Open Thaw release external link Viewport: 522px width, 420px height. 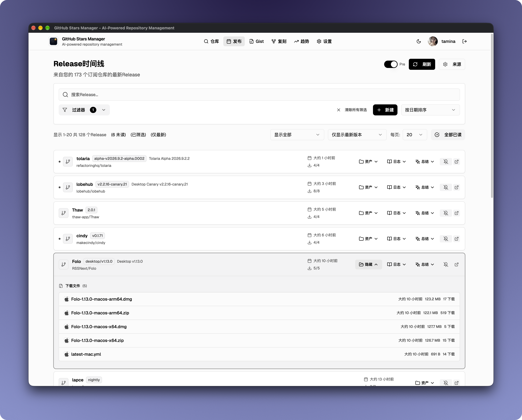456,213
